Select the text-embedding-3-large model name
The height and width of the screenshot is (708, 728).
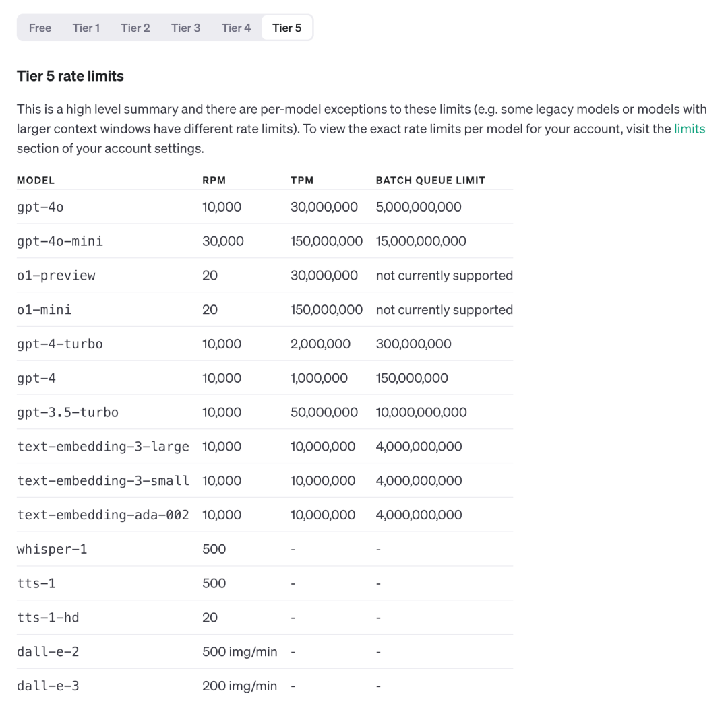pyautogui.click(x=102, y=447)
